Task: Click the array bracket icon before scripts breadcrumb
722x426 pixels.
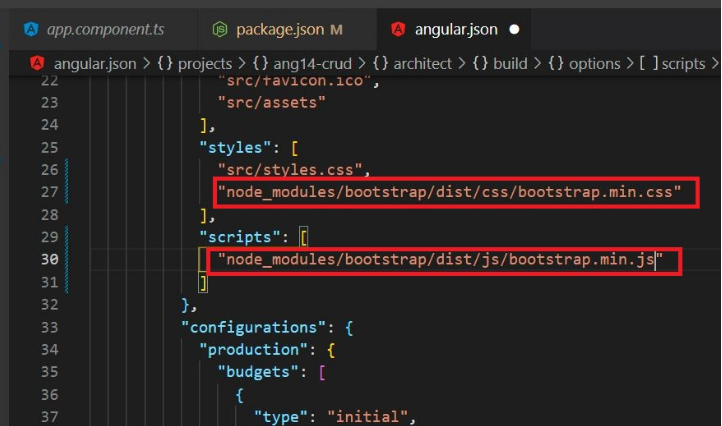Action: (x=648, y=63)
